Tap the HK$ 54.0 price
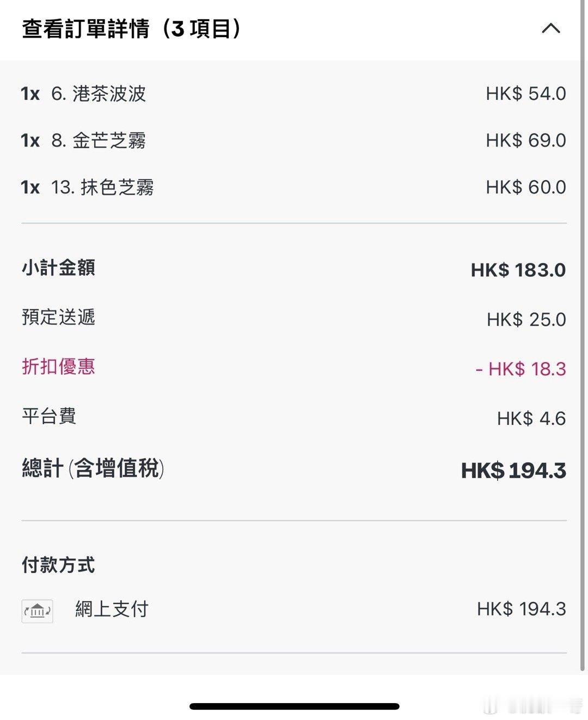The width and height of the screenshot is (588, 720). coord(526,94)
